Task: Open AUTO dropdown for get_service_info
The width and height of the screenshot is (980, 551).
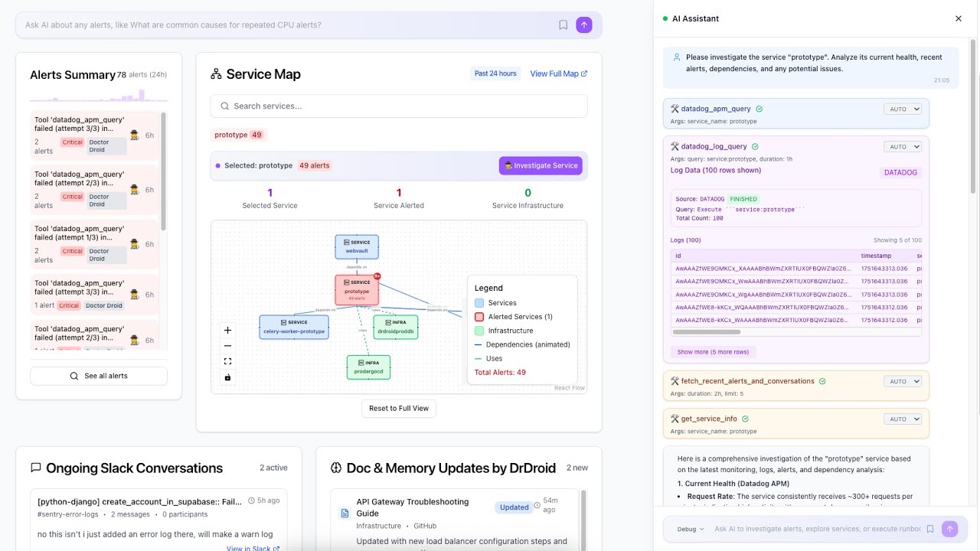Action: click(903, 419)
